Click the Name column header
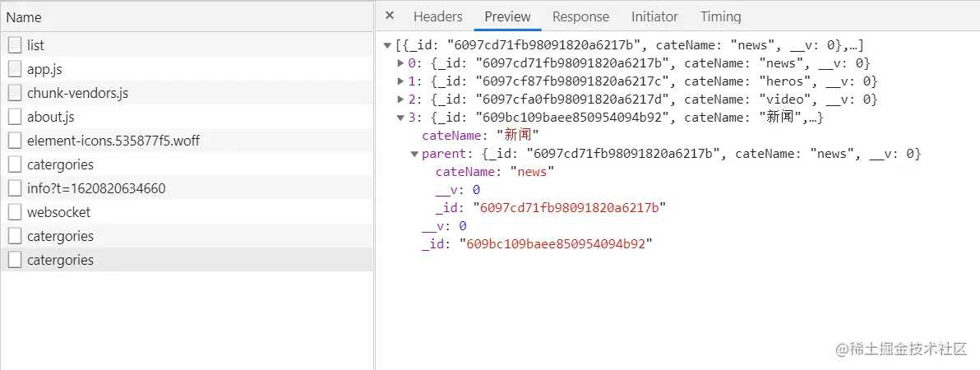This screenshot has height=370, width=980. 187,17
